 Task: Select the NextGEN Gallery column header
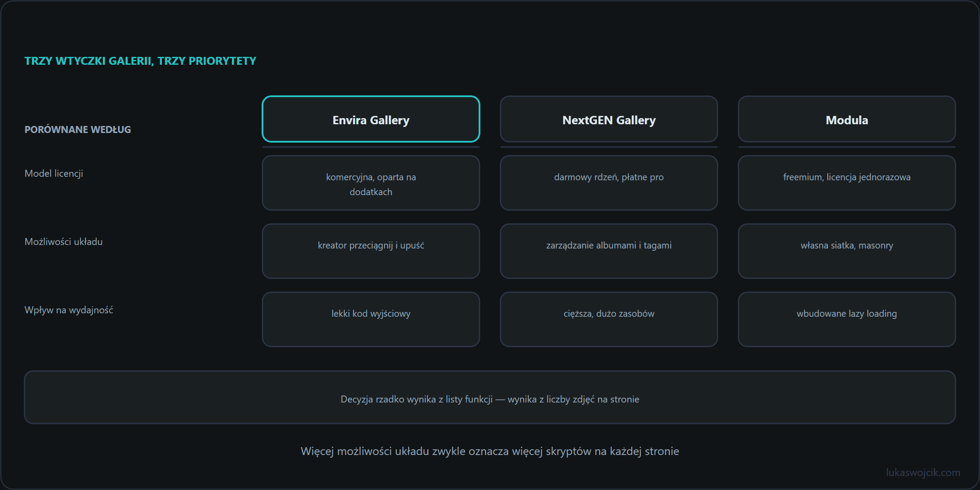click(609, 119)
